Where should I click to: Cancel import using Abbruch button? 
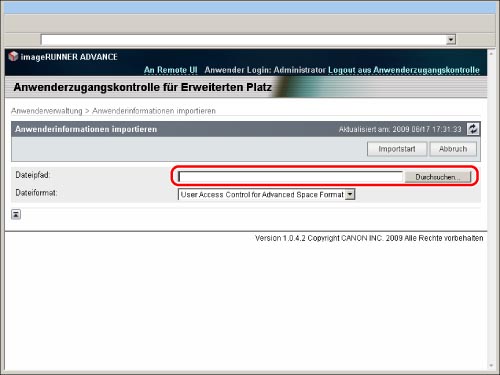pos(453,149)
